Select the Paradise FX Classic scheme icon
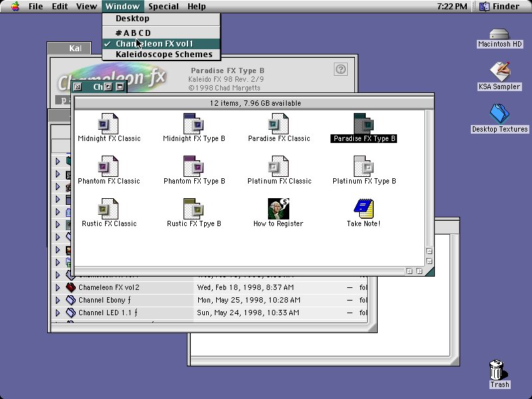532x399 pixels. click(279, 124)
